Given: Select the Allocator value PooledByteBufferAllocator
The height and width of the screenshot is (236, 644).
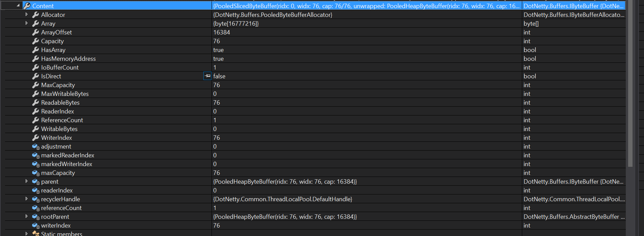Looking at the screenshot, I should point(273,15).
